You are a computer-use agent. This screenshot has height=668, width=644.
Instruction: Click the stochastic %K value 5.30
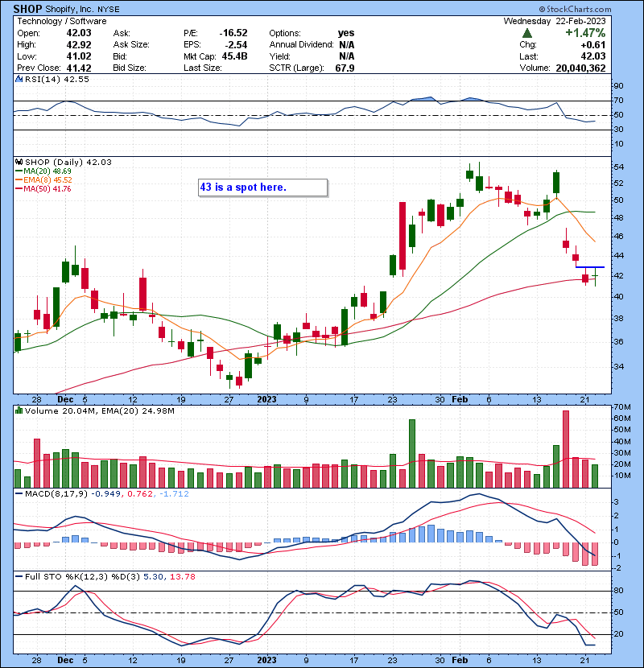coord(153,577)
